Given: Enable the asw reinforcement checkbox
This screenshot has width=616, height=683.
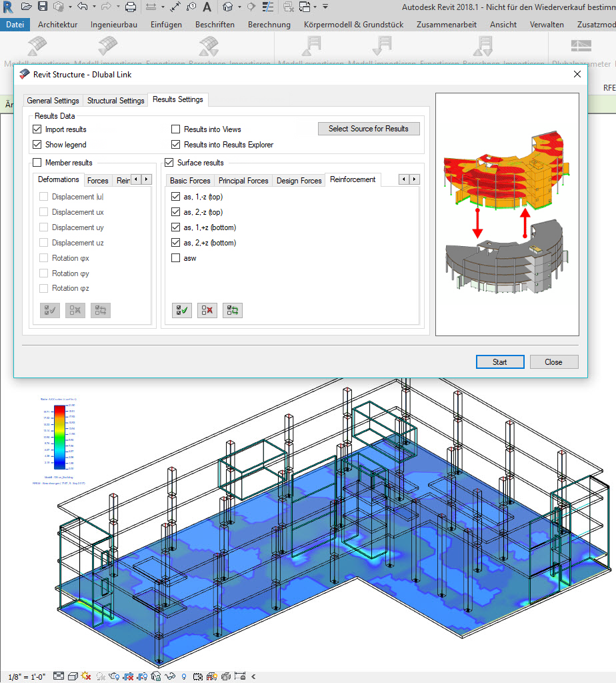Looking at the screenshot, I should tap(176, 258).
